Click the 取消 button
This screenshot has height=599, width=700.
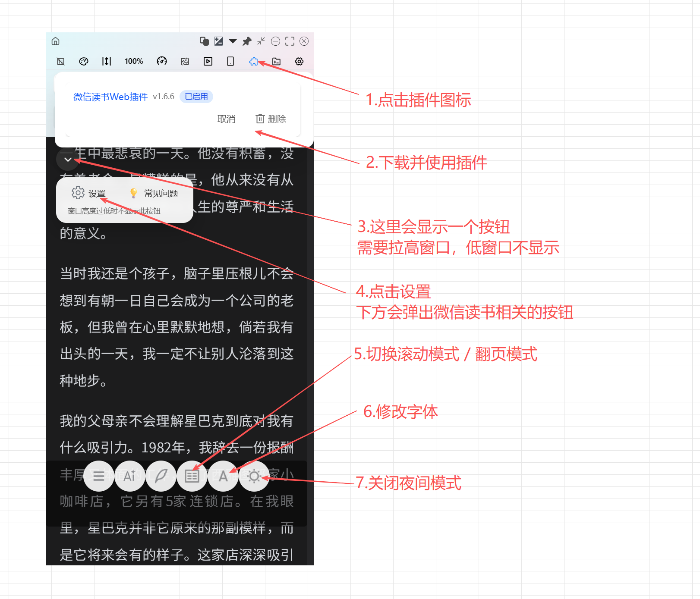coord(227,119)
